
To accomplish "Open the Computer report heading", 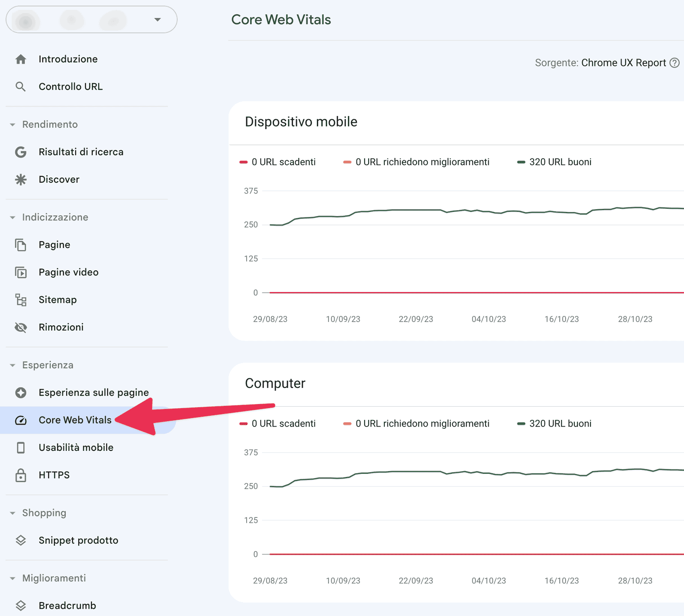I will click(275, 383).
